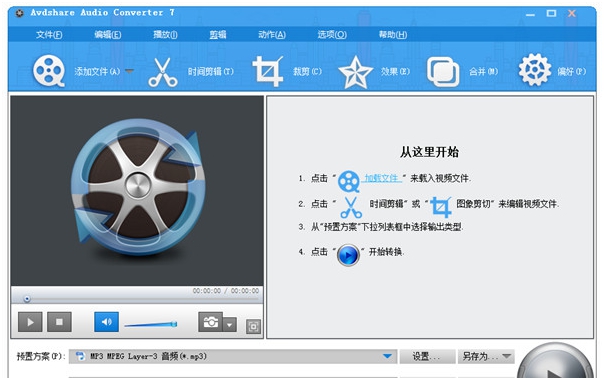Screen dimensions: 604x378
Task: Click the 添加文件(A) toolbar label
Action: coord(97,71)
